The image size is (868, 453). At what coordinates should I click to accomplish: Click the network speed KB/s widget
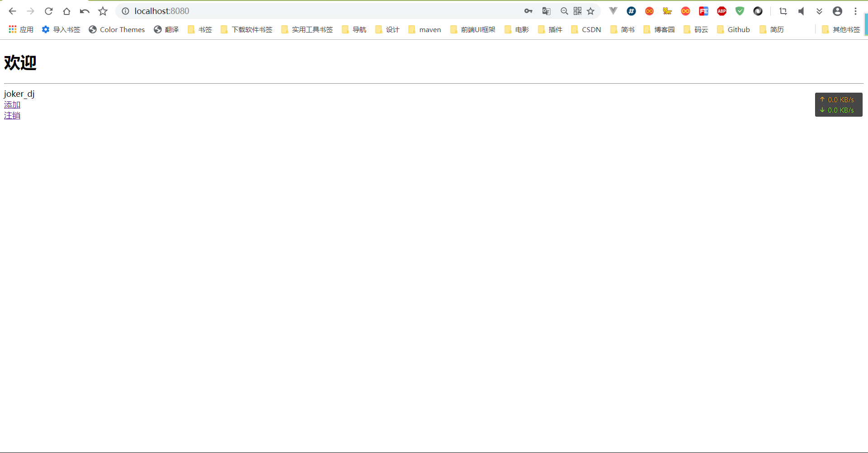click(x=839, y=105)
